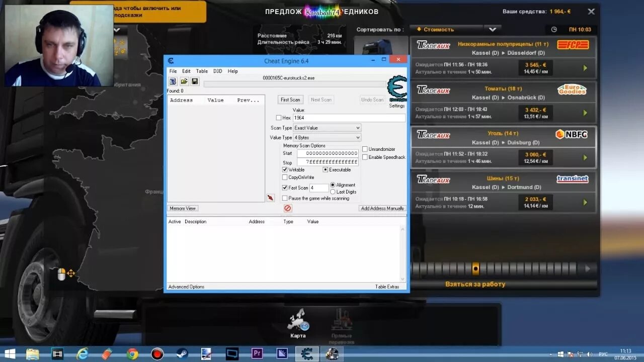Click the First Scan button

coord(290,100)
